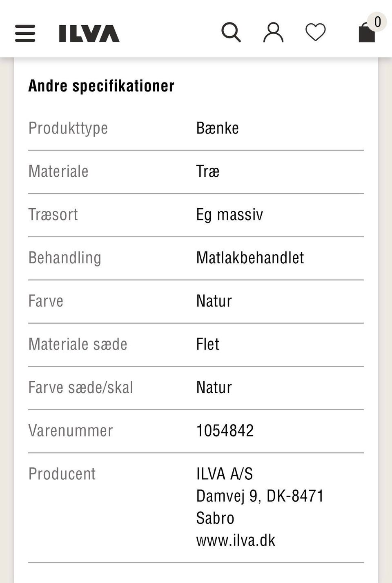The height and width of the screenshot is (583, 392).
Task: Click the 'Farve sæde/skal' label
Action: 81,387
